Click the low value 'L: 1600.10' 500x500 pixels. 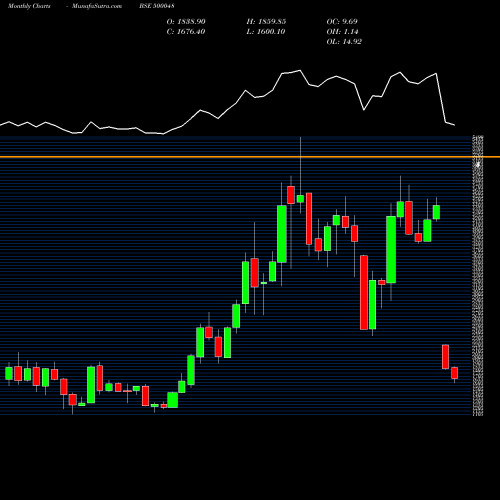pyautogui.click(x=266, y=32)
